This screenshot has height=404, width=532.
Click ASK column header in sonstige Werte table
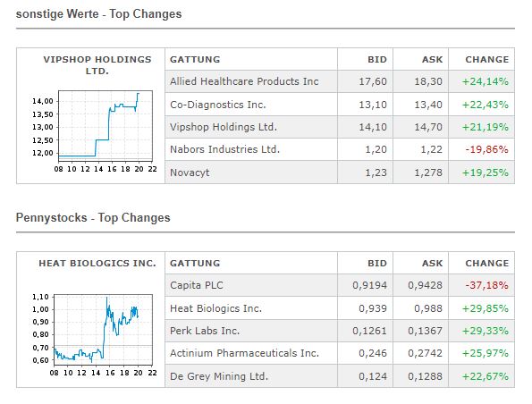coord(432,59)
